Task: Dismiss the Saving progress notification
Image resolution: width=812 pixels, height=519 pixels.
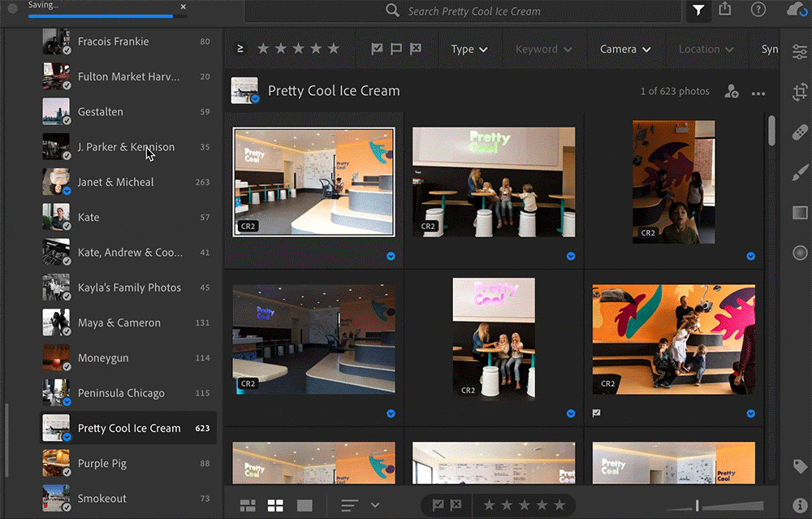Action: [183, 6]
